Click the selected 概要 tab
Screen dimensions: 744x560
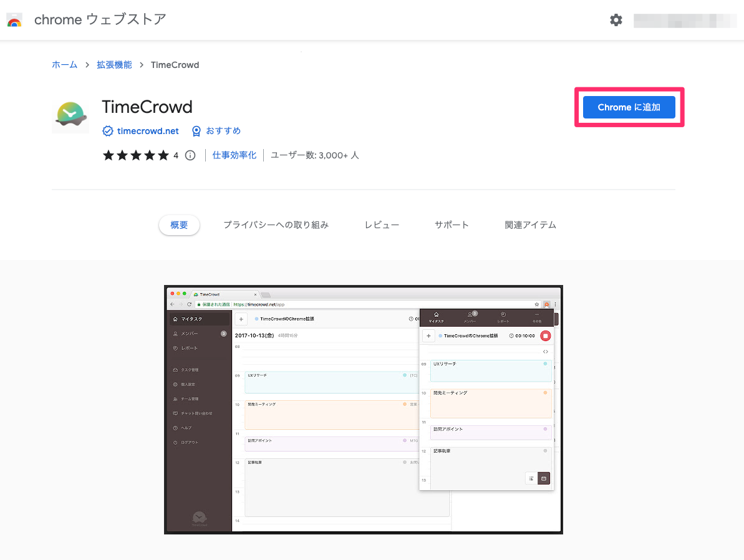[x=179, y=225]
